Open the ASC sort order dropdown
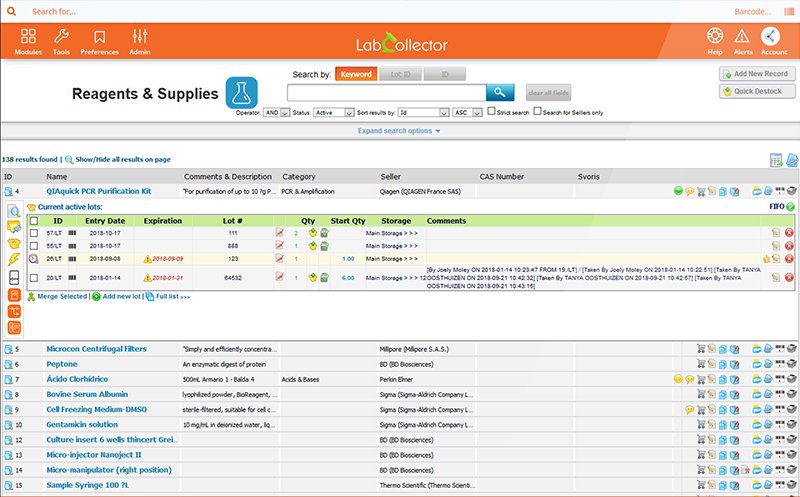The width and height of the screenshot is (800, 497). point(467,112)
